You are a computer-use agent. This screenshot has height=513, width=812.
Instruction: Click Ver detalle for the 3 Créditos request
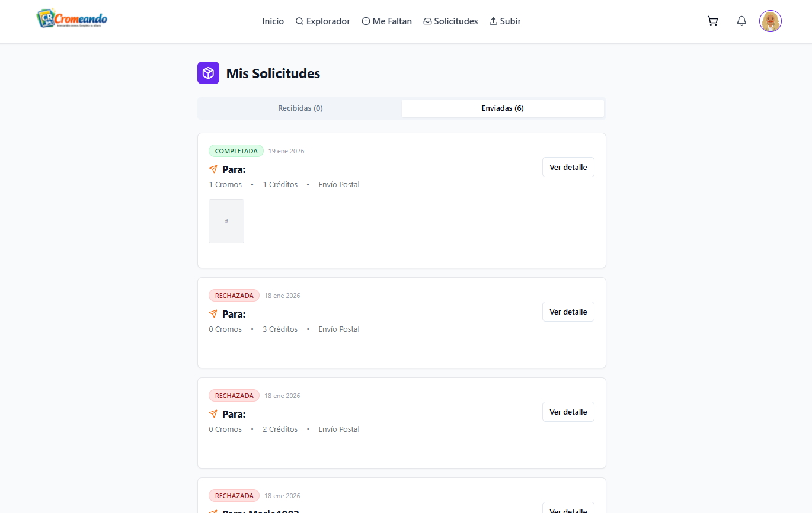(x=568, y=312)
